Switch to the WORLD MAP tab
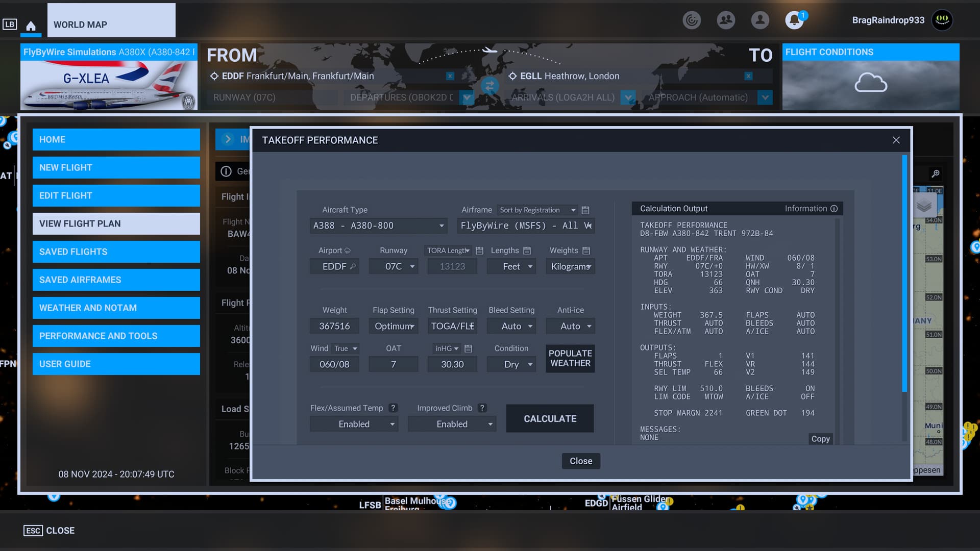The height and width of the screenshot is (551, 980). (111, 20)
